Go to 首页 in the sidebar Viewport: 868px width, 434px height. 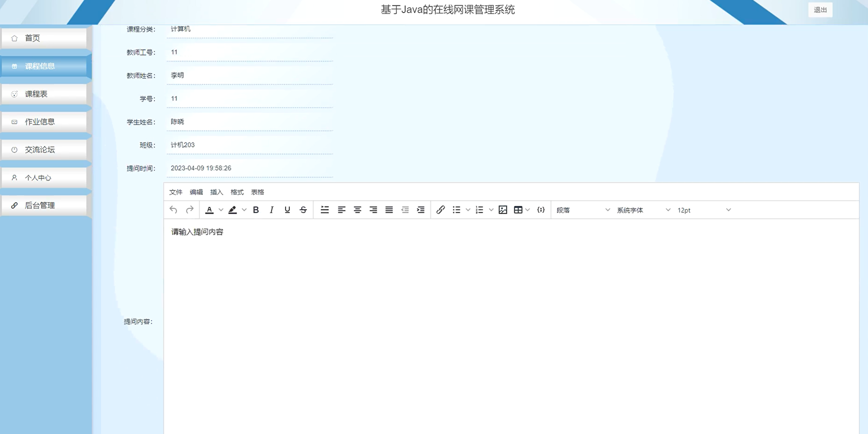pos(44,38)
